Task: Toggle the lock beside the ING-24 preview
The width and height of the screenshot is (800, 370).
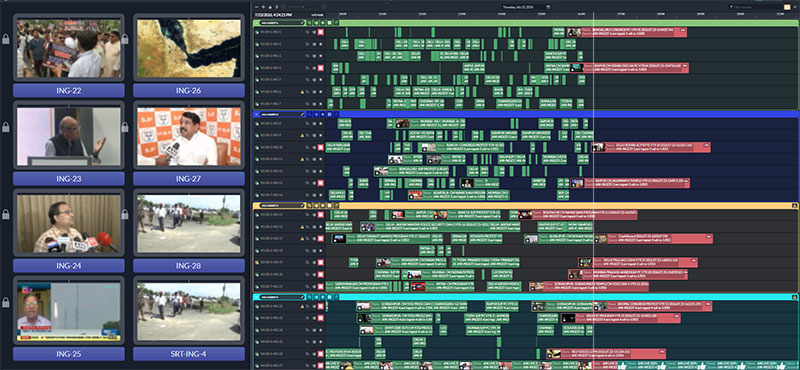Action: coord(6,214)
